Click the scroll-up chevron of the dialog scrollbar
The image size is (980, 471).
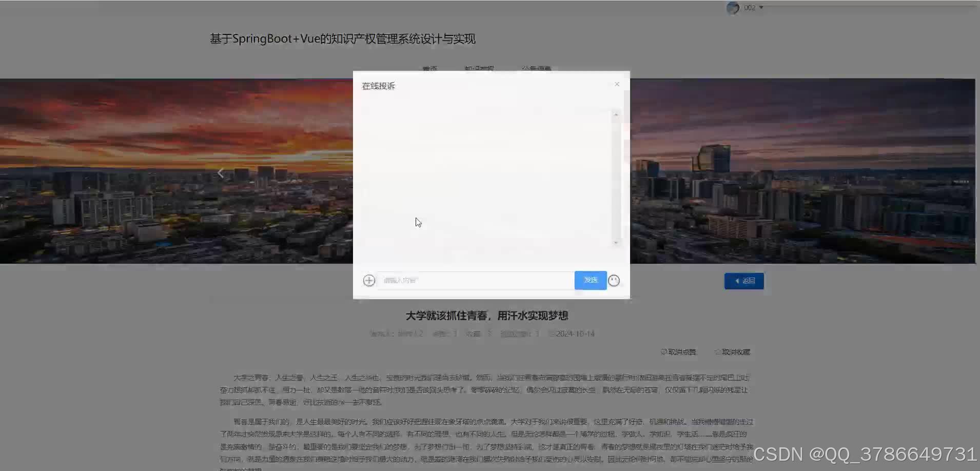tap(616, 114)
